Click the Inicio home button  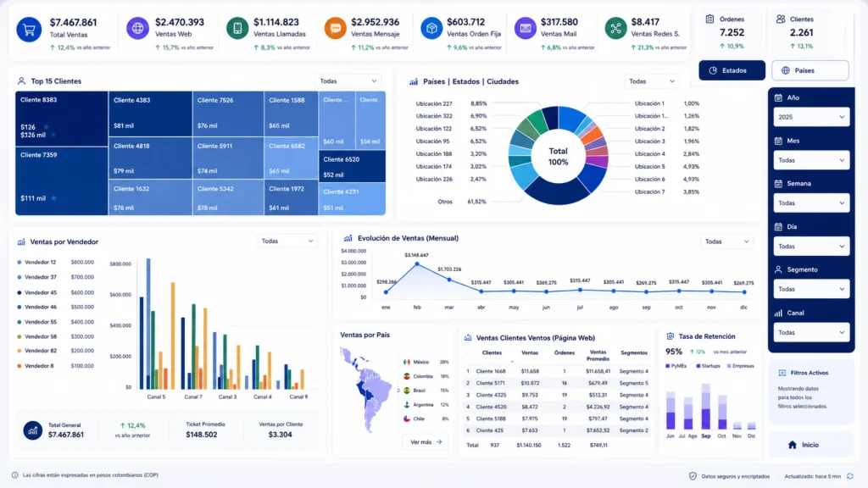coord(810,445)
